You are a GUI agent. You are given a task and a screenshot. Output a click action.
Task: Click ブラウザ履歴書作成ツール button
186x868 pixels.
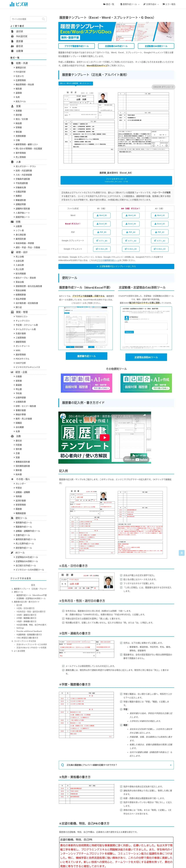point(77,46)
